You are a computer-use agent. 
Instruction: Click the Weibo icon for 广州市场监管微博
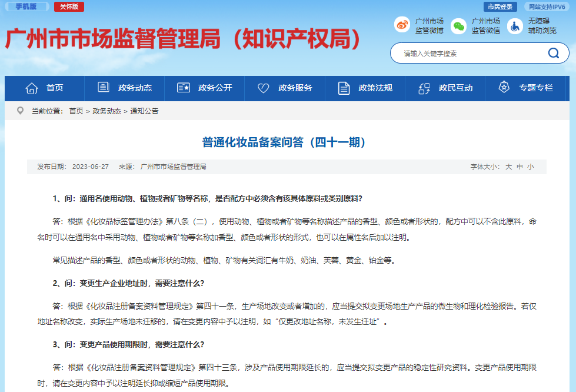[x=402, y=26]
